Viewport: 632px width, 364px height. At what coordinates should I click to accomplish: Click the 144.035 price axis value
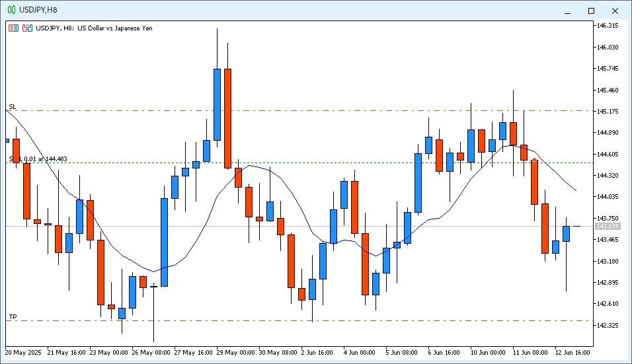click(x=608, y=196)
